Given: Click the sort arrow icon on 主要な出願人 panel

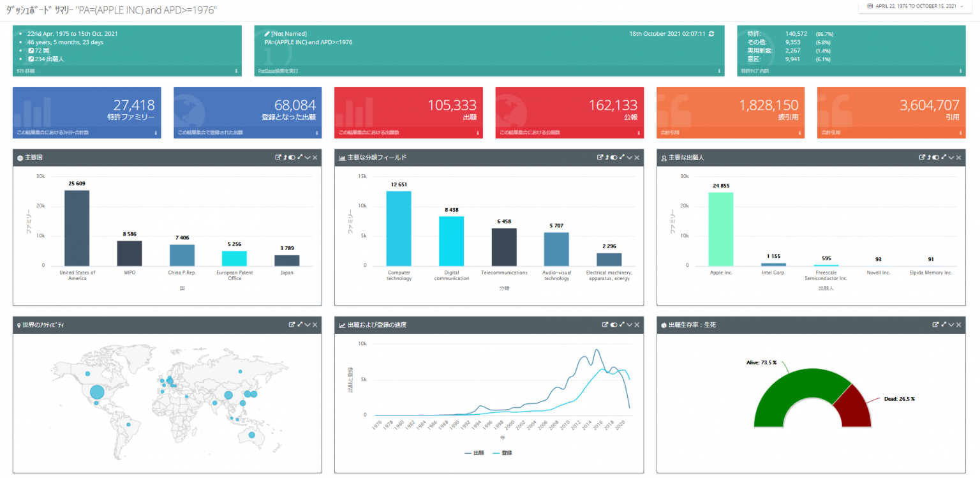Looking at the screenshot, I should tap(928, 157).
